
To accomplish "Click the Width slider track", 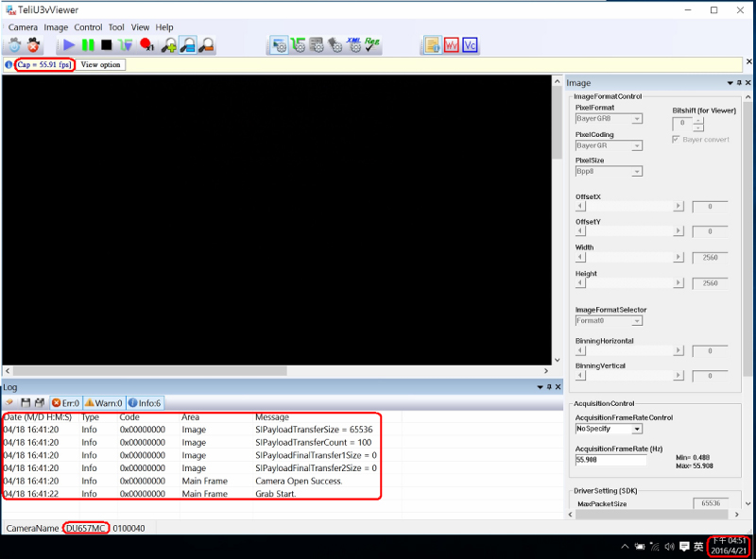I will coord(629,258).
